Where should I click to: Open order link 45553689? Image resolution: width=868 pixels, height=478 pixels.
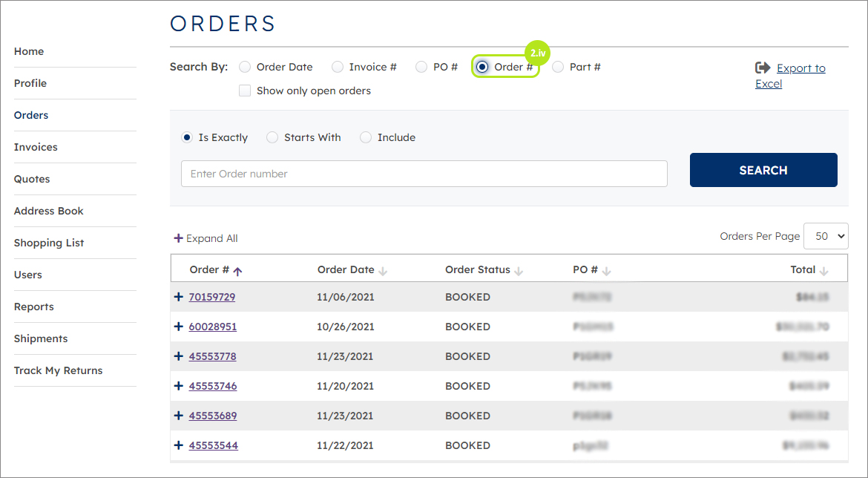coord(213,416)
